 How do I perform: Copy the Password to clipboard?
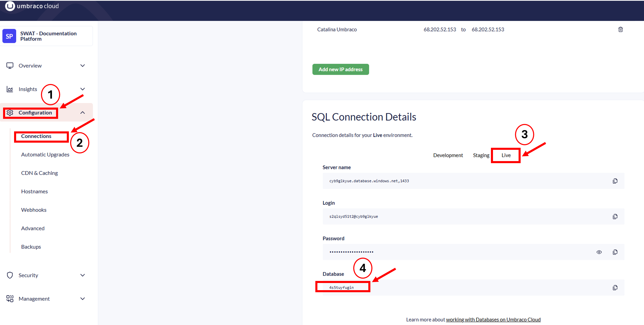pos(615,252)
